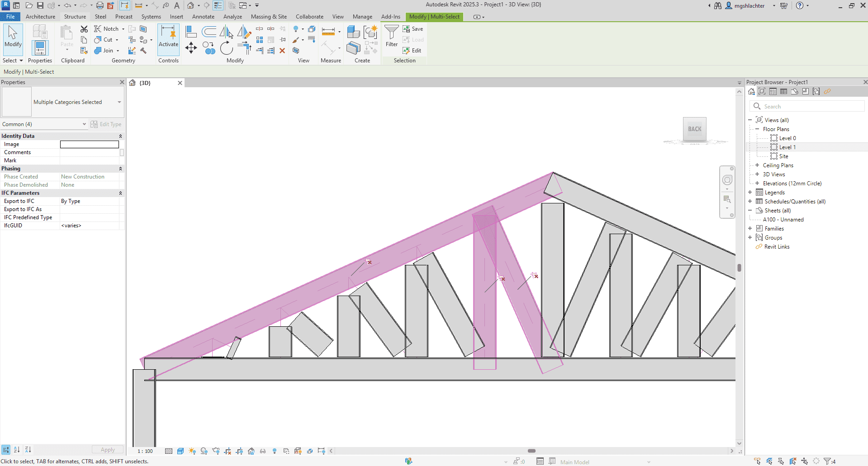Viewport: 868px width, 466px height.
Task: Click the Edit selection button
Action: coord(412,51)
